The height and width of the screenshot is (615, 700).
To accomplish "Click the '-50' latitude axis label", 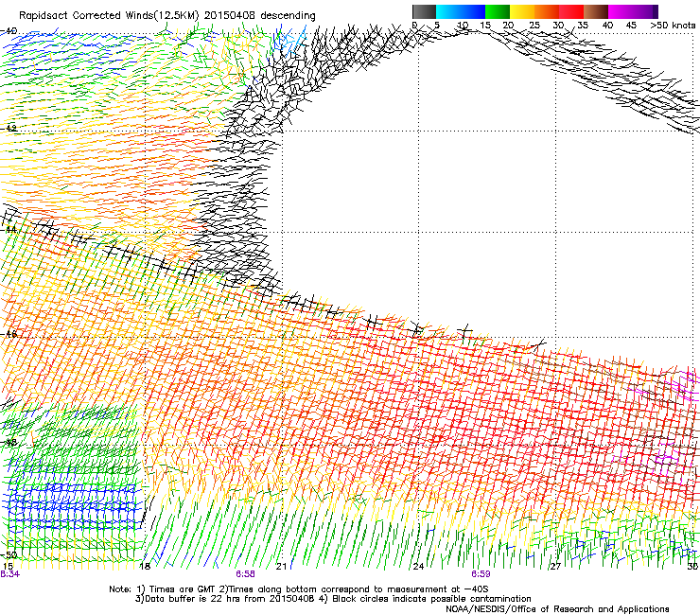I will (9, 554).
